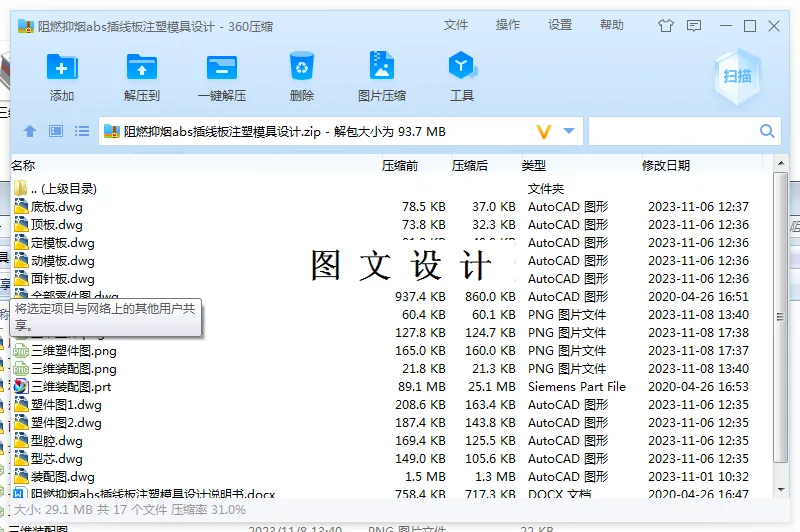
Task: Click the 一键解压 one-click extract icon
Action: point(222,67)
